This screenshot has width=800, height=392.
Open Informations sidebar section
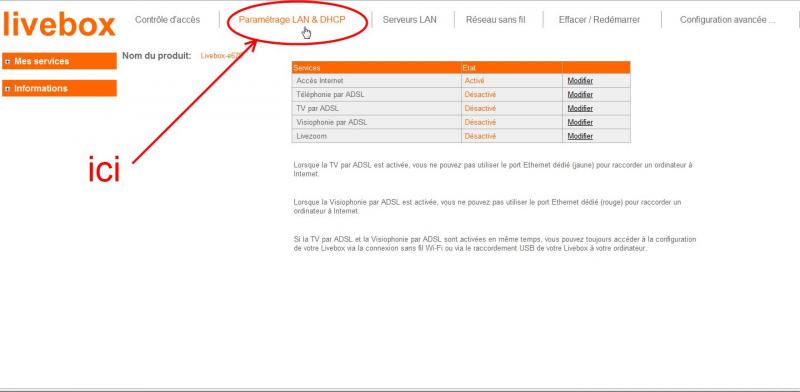(59, 88)
